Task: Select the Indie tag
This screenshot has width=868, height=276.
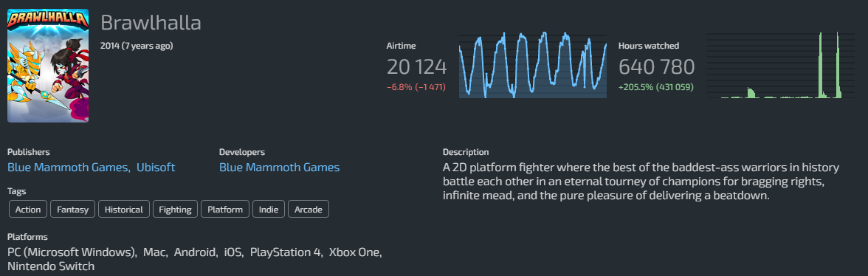Action: point(269,209)
